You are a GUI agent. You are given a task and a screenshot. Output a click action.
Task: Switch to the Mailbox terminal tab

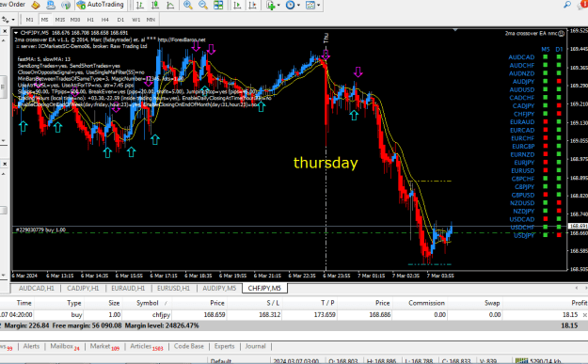tap(65, 346)
